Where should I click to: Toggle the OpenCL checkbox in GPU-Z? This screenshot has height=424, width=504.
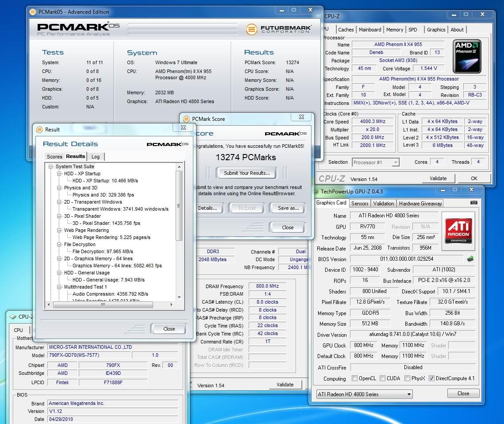pos(354,378)
